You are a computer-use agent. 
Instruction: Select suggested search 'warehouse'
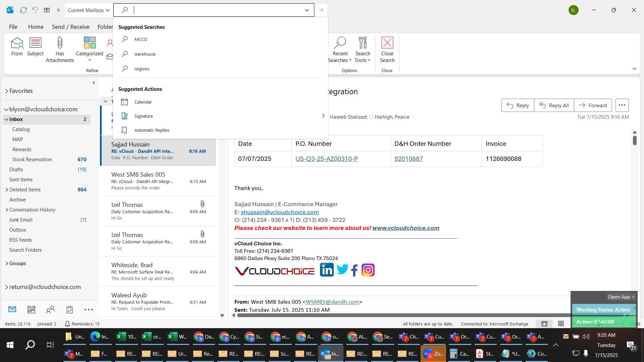pyautogui.click(x=220, y=54)
